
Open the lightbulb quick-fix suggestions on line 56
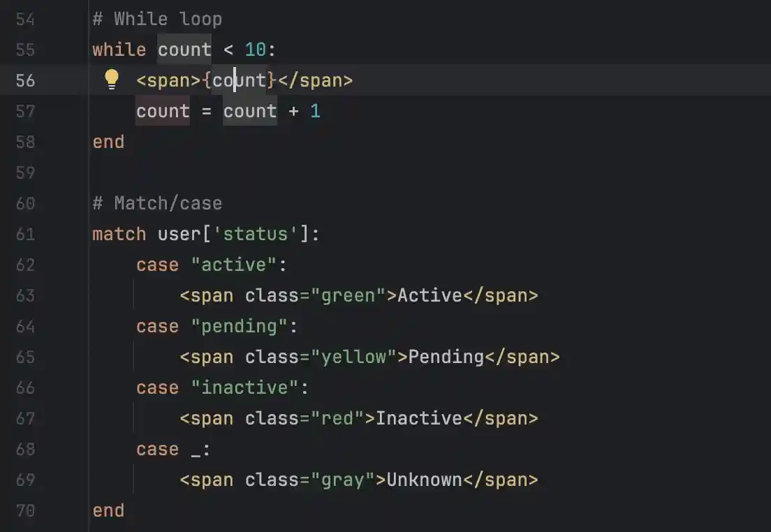click(112, 80)
